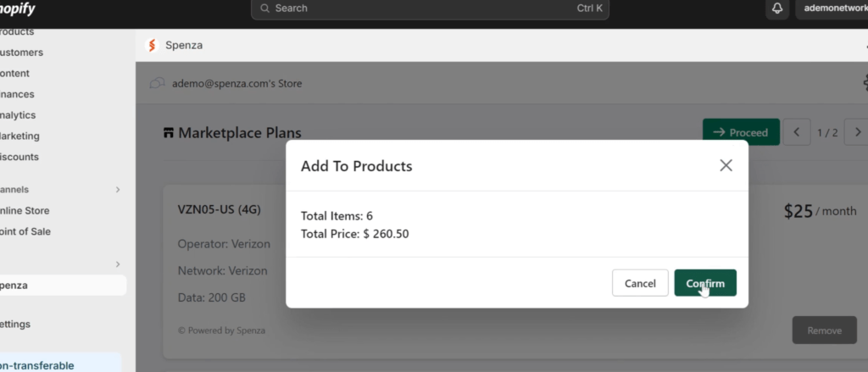Expand the Sales channels section chevron

coord(117,190)
